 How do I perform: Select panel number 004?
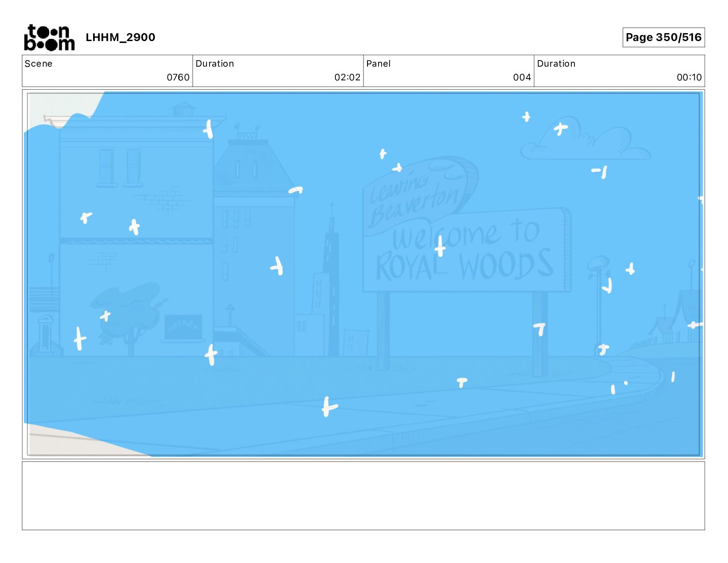(522, 77)
